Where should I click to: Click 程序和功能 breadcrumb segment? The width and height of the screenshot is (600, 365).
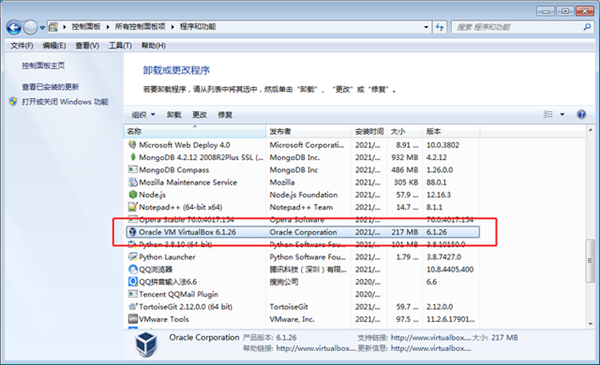click(197, 27)
